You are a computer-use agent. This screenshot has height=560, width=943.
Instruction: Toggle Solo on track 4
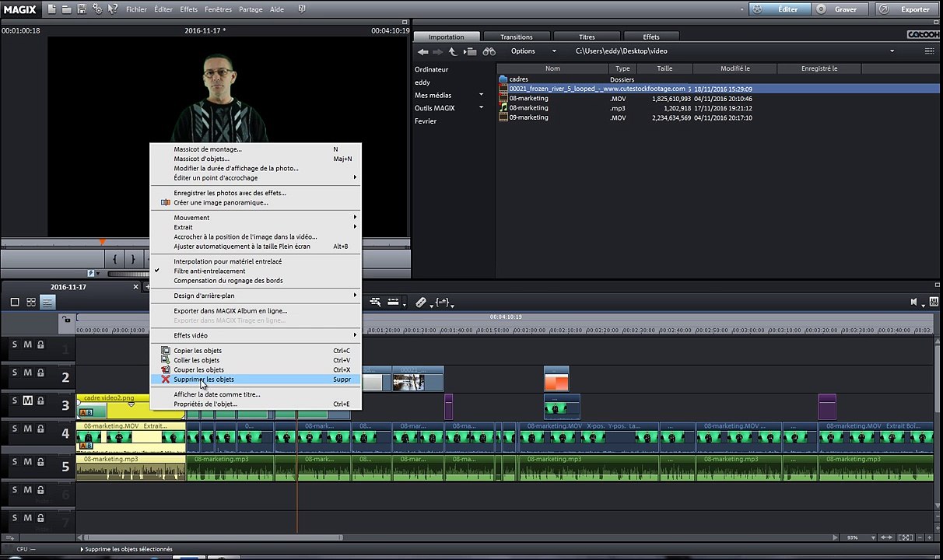pos(14,429)
